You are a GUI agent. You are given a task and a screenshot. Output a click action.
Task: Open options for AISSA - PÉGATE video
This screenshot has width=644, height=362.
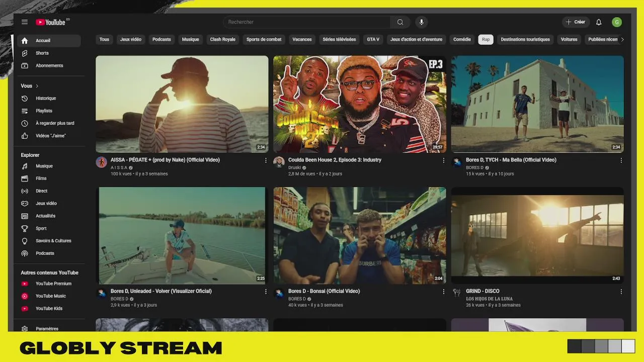pyautogui.click(x=266, y=160)
